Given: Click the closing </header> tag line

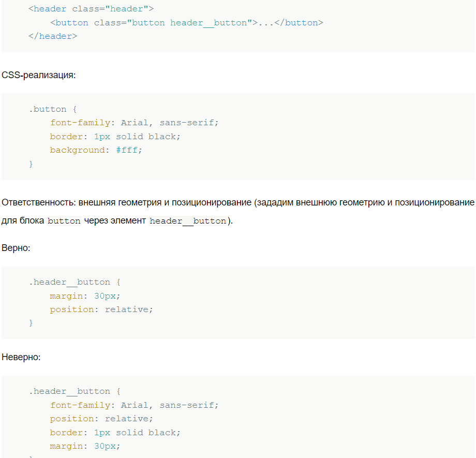Looking at the screenshot, I should (x=53, y=36).
